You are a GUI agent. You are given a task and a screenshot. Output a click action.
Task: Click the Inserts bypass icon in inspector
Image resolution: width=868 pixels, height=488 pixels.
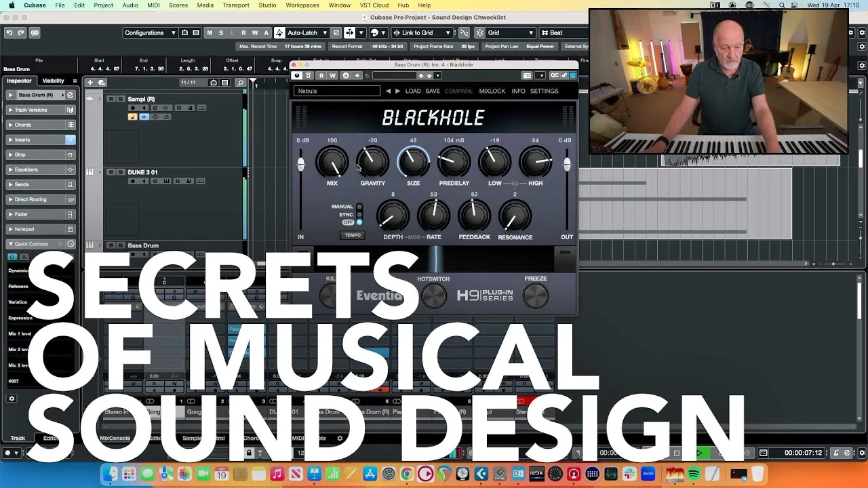70,140
